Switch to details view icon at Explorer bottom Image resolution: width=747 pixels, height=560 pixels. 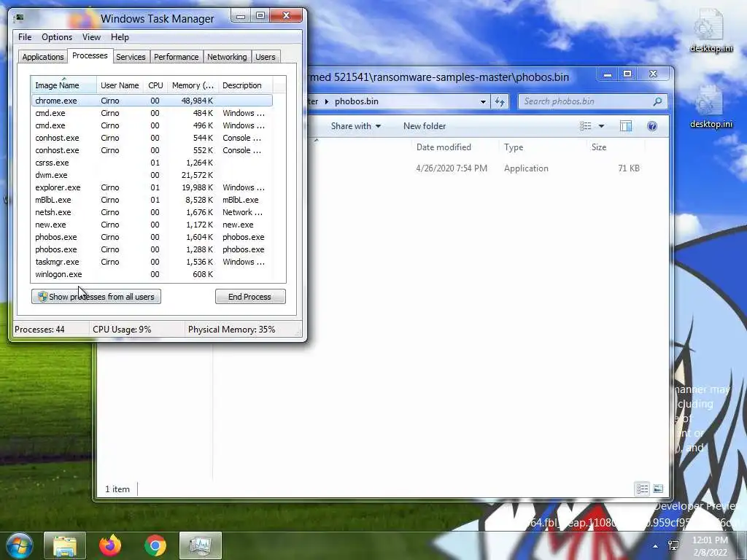click(642, 489)
